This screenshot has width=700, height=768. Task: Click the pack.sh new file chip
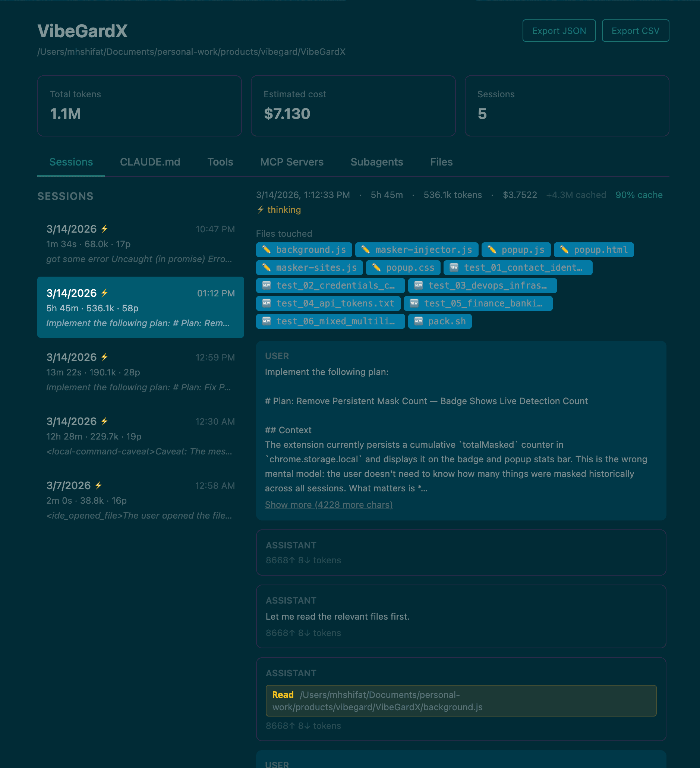point(439,321)
